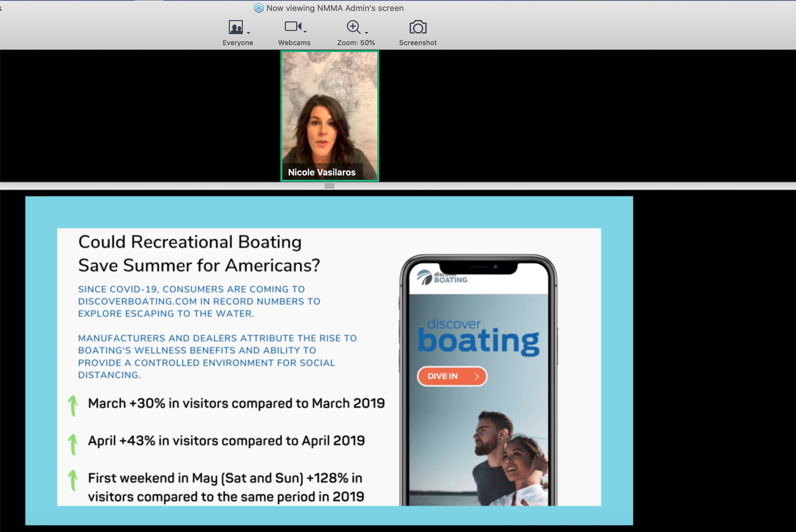Viewport: 796px width, 532px height.
Task: Click the Zoom magnifier icon
Action: tap(353, 27)
